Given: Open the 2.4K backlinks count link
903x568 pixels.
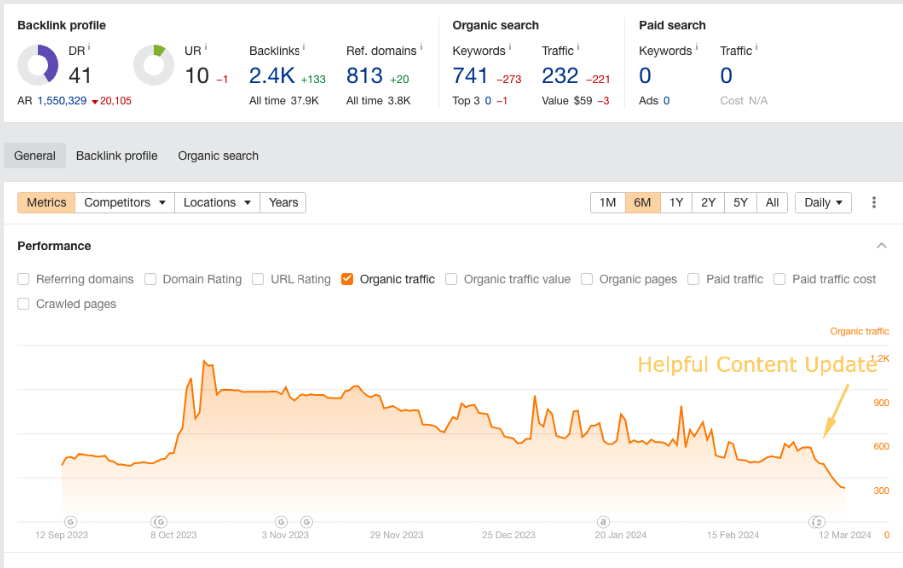Looking at the screenshot, I should click(271, 75).
